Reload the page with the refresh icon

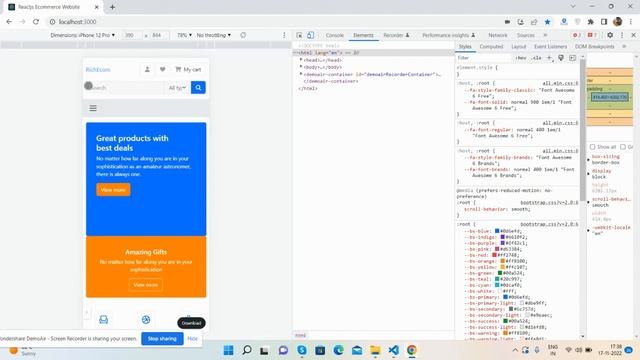[36, 22]
